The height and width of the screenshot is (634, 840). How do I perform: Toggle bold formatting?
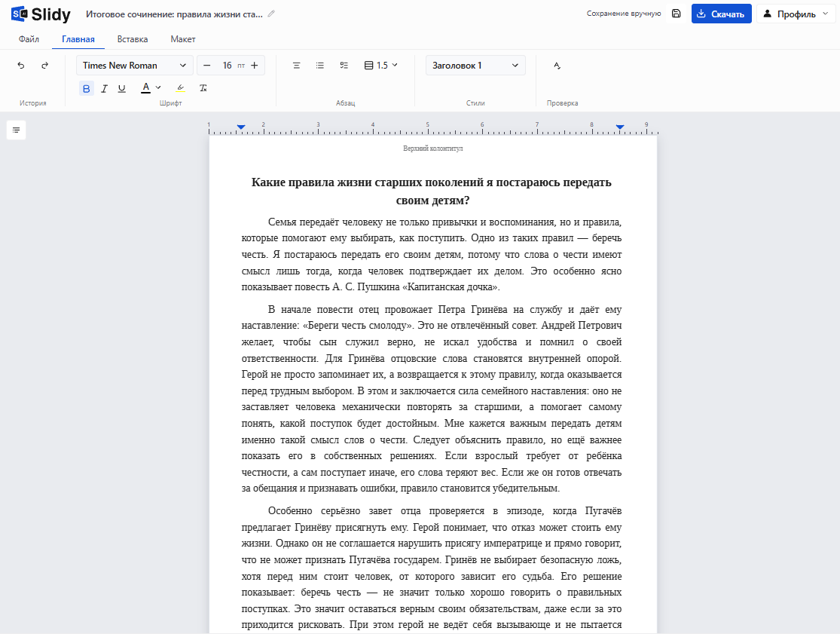point(86,88)
